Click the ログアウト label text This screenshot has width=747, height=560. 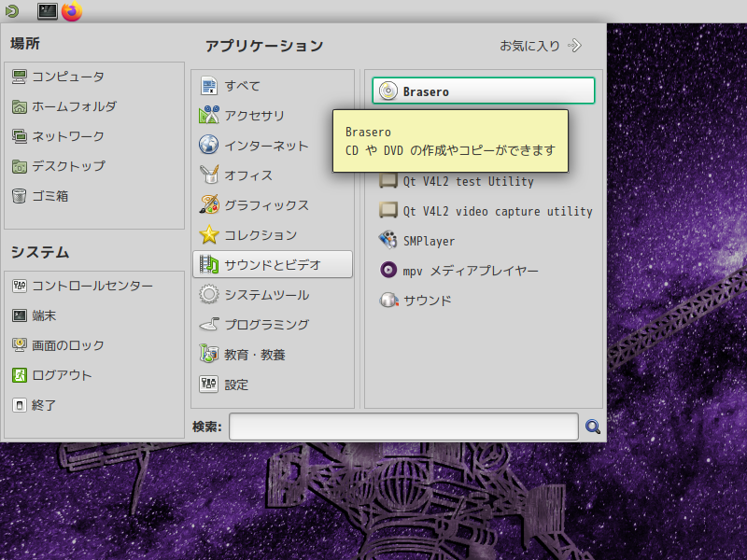pos(62,375)
